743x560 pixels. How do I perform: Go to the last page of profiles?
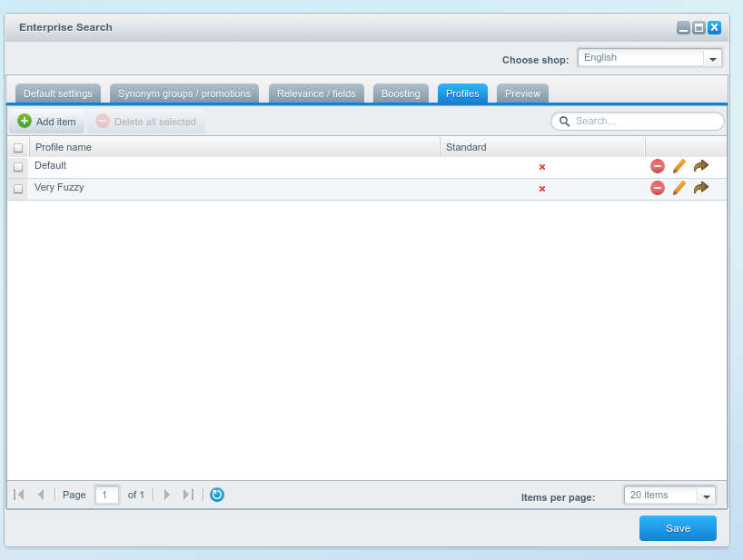188,495
